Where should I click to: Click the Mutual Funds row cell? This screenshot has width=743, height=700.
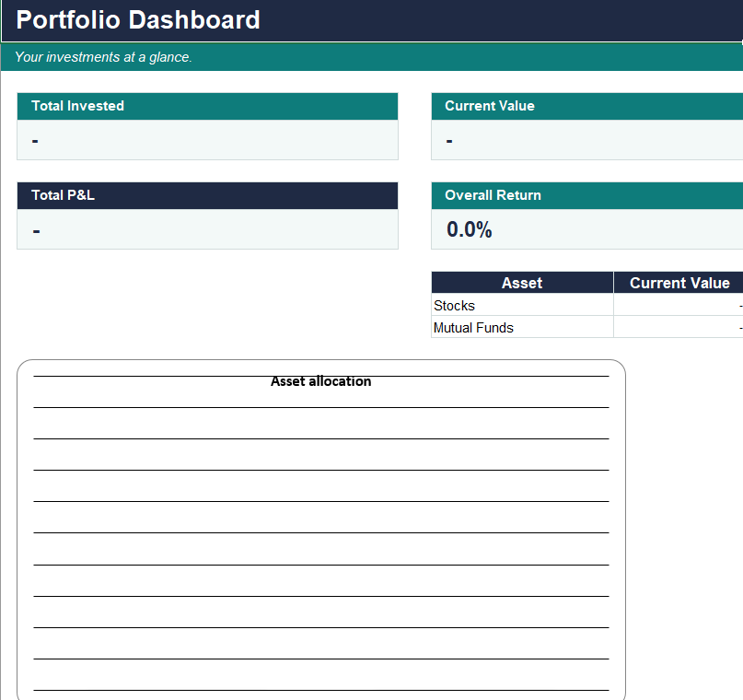522,327
